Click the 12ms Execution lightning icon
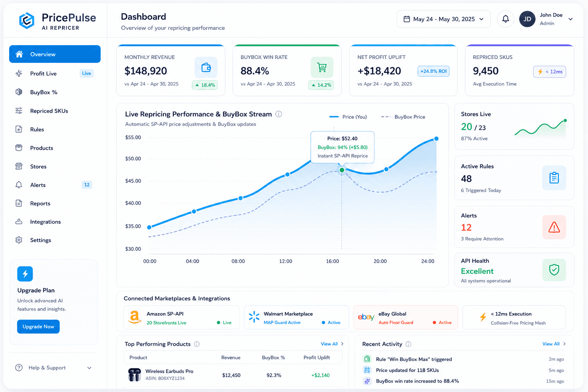Viewport: 588px width, 392px height. coord(483,317)
